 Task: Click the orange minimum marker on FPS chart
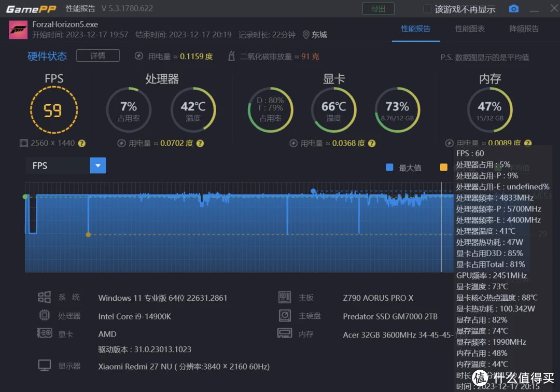pos(88,234)
